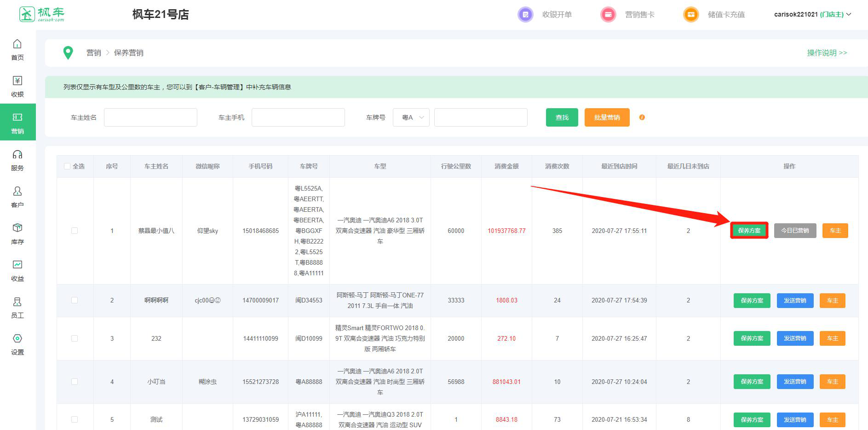Open 储值卡充值 in top navigation
Image resolution: width=868 pixels, height=430 pixels.
(x=726, y=15)
